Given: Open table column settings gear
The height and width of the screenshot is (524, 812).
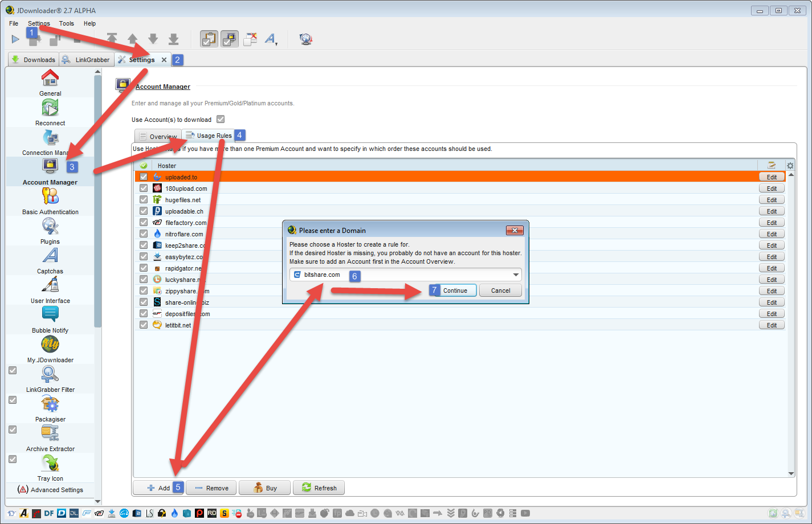Looking at the screenshot, I should [790, 166].
